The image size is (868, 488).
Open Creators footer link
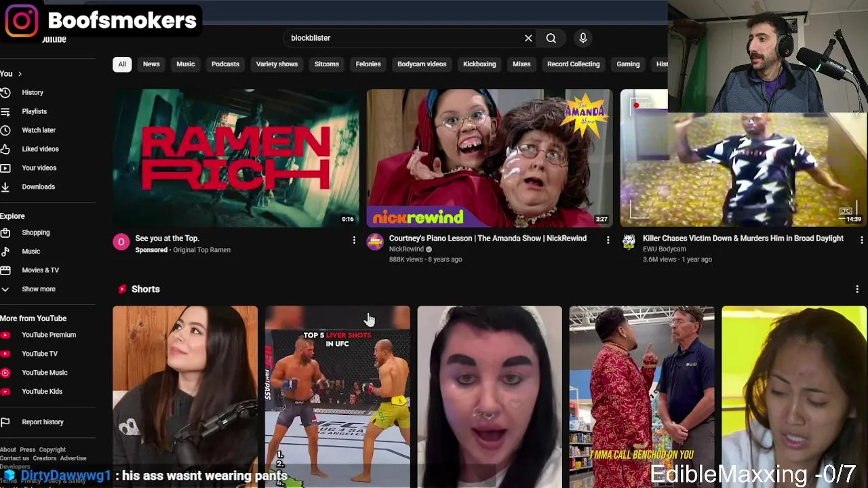pyautogui.click(x=44, y=458)
